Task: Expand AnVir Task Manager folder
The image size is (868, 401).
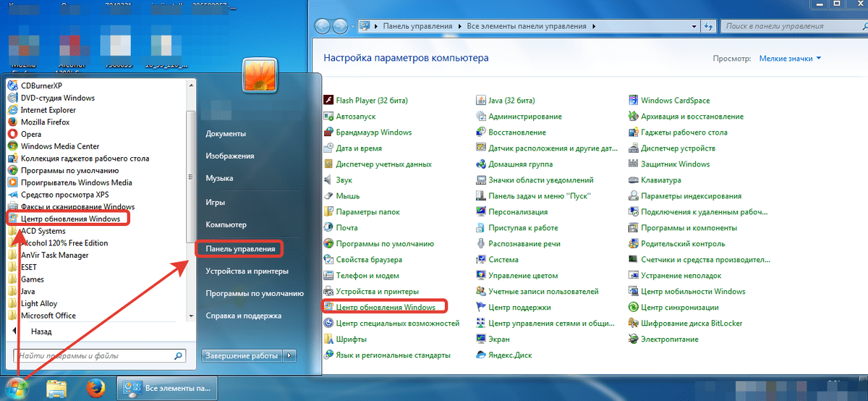Action: pos(48,255)
